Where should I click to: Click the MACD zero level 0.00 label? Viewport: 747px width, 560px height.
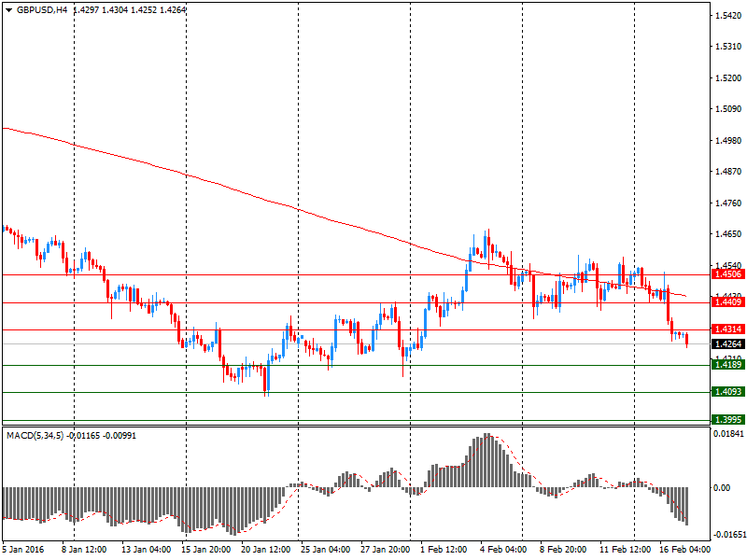[722, 487]
